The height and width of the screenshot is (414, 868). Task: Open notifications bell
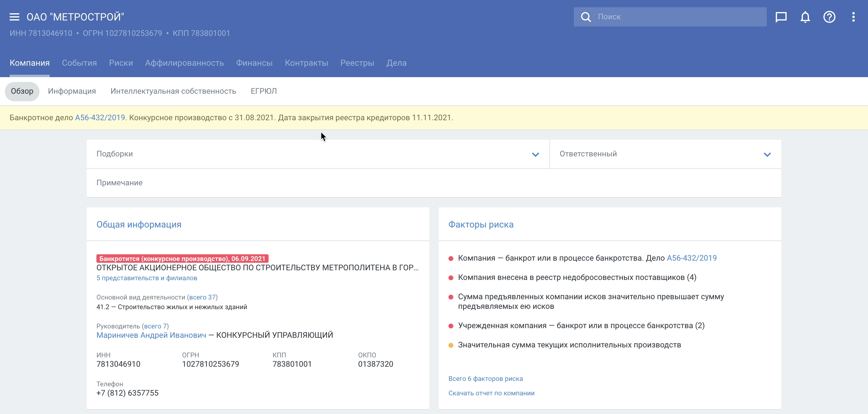coord(805,17)
